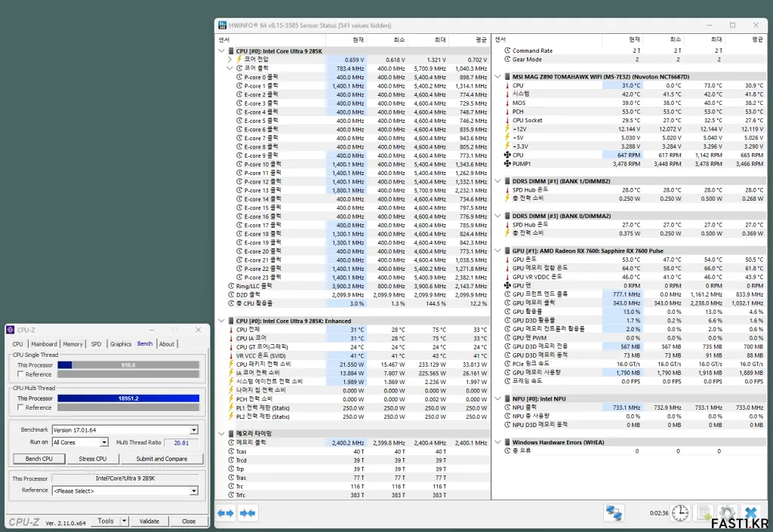Switch to the Memory tab in CPU-Z
The image size is (773, 532).
pos(73,344)
